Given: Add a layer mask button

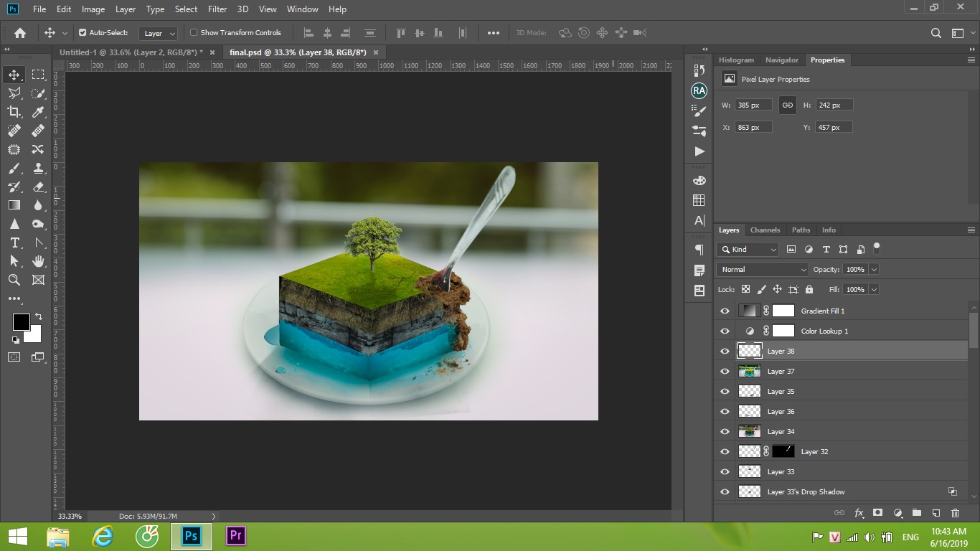Looking at the screenshot, I should coord(877,513).
